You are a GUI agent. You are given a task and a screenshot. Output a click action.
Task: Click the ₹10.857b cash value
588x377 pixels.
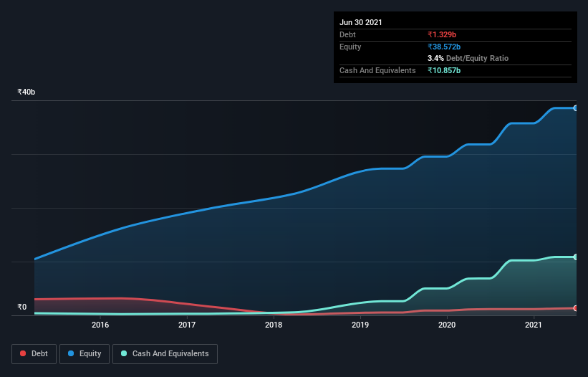pos(444,70)
